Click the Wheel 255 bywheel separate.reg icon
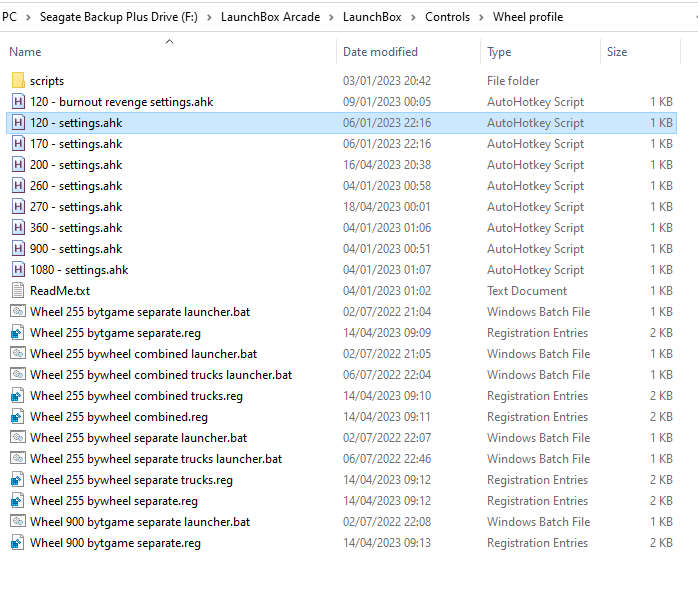698x590 pixels. [17, 500]
